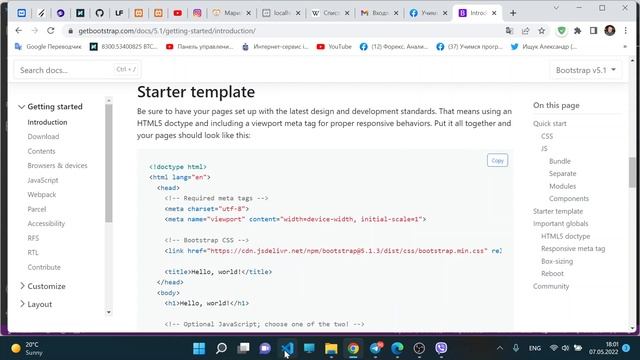The image size is (640, 360).
Task: Open the Webpack docs page
Action: (42, 194)
